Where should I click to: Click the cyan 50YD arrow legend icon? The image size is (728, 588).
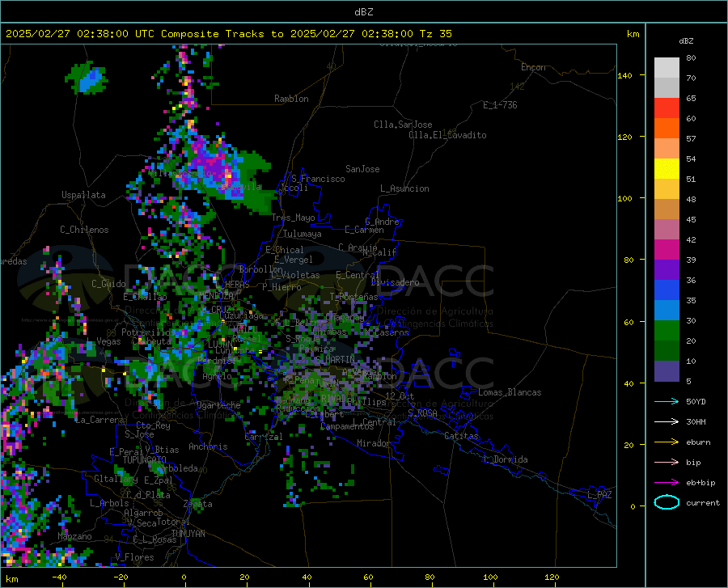[667, 401]
